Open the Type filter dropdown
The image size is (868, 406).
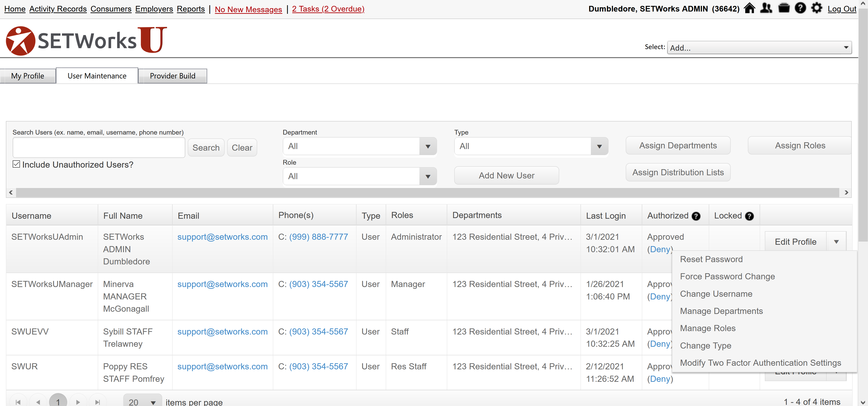pyautogui.click(x=599, y=147)
